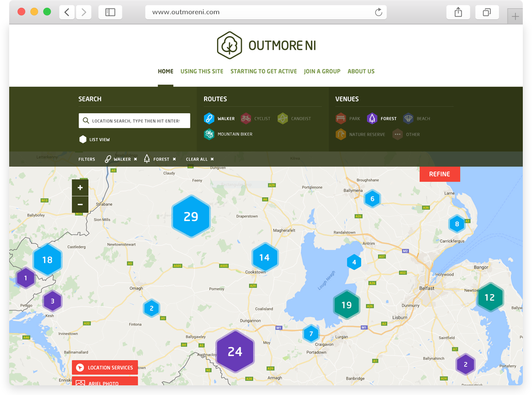Remove the Walker filter tag
The height and width of the screenshot is (395, 532).
[x=135, y=159]
